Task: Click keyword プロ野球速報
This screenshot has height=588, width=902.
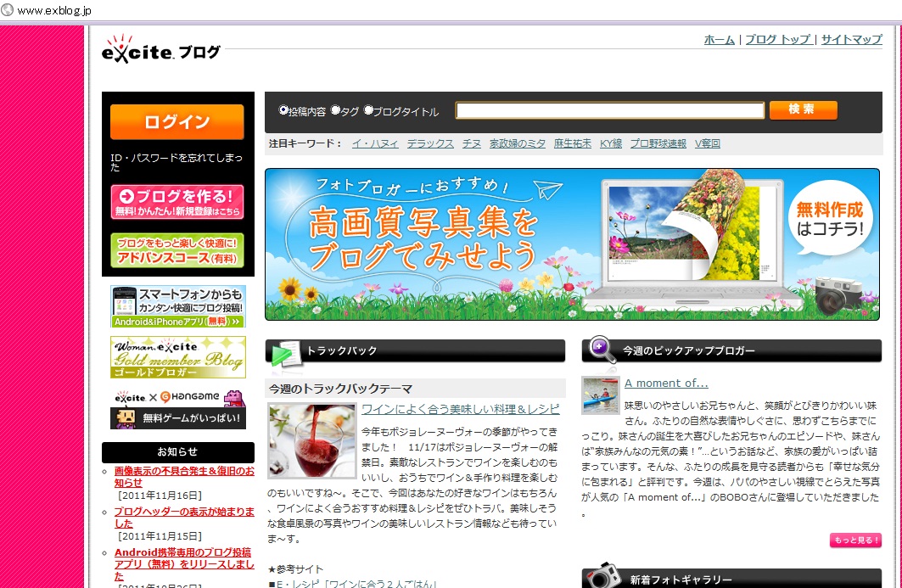Action: (x=658, y=143)
